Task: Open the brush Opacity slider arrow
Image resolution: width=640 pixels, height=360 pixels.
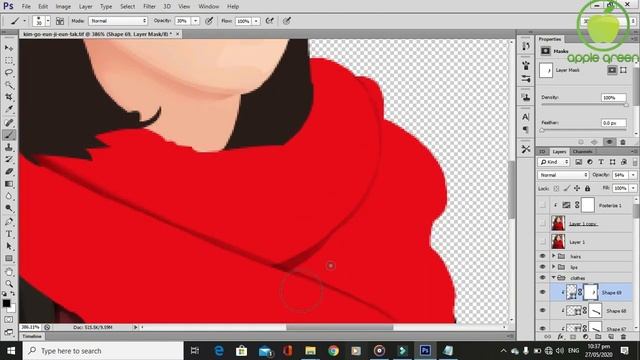Action: 196,21
